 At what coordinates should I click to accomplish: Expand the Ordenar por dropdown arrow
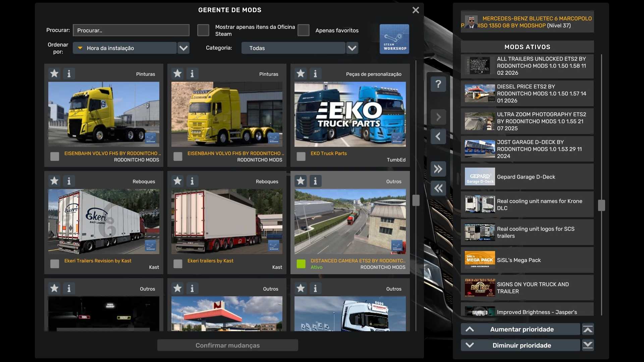coord(183,48)
